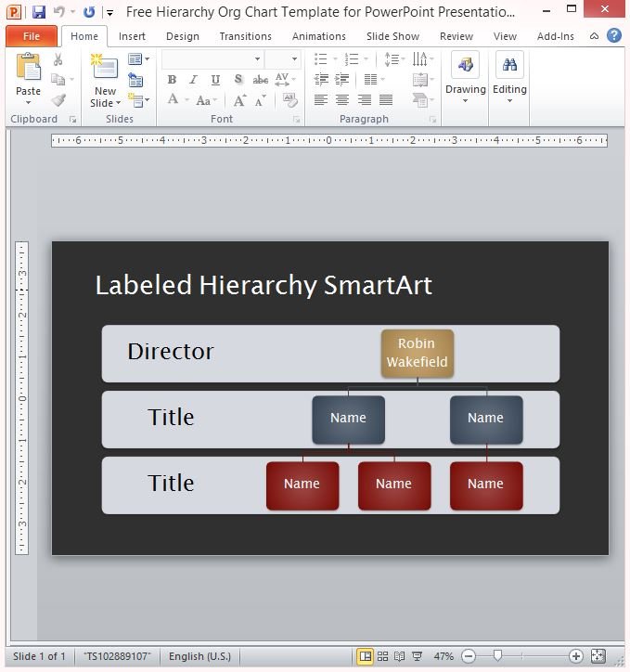630x672 pixels.
Task: Toggle Normal view button in status bar
Action: 366,656
